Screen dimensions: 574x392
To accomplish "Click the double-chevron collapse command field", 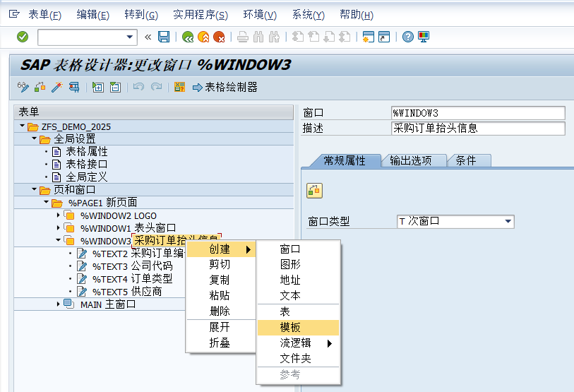I will pyautogui.click(x=148, y=37).
